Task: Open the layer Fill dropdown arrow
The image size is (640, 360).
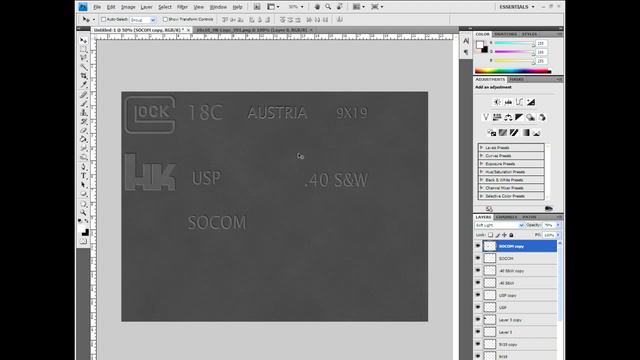Action: point(558,236)
